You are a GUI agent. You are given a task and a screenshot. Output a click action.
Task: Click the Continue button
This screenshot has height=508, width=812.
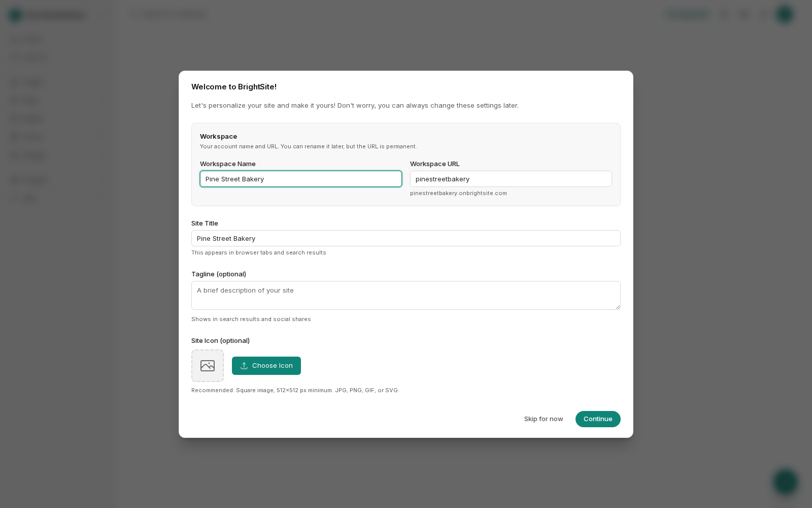(x=598, y=419)
